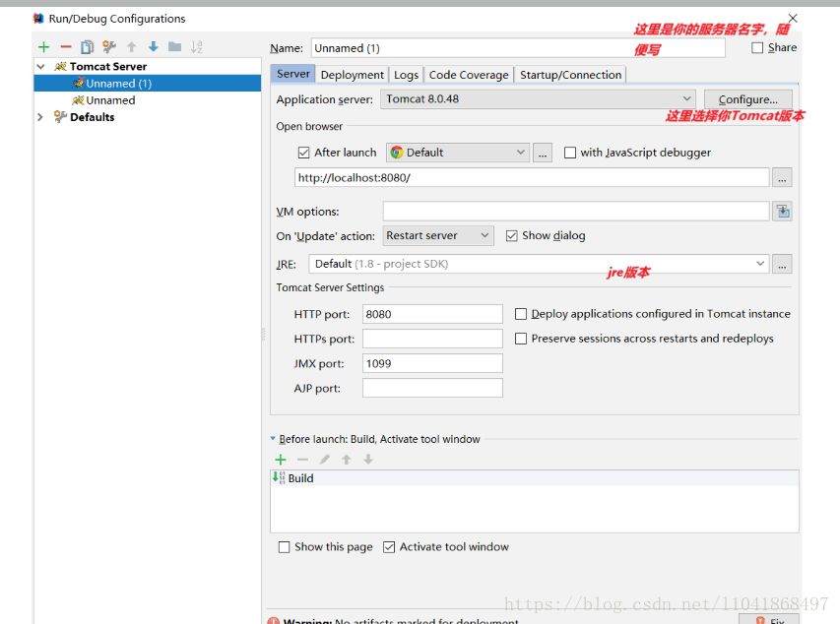Click the Tomcat icon beside Unnamed
The height and width of the screenshot is (624, 840).
[78, 100]
